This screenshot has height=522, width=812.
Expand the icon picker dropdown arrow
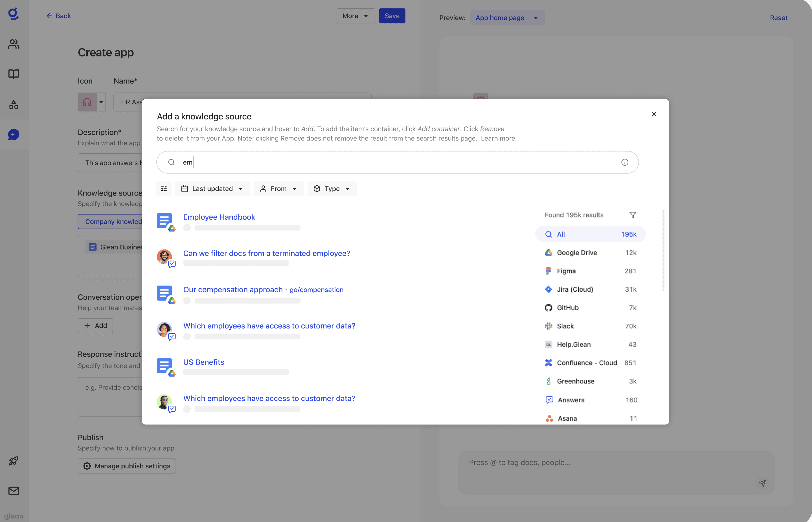pyautogui.click(x=101, y=102)
